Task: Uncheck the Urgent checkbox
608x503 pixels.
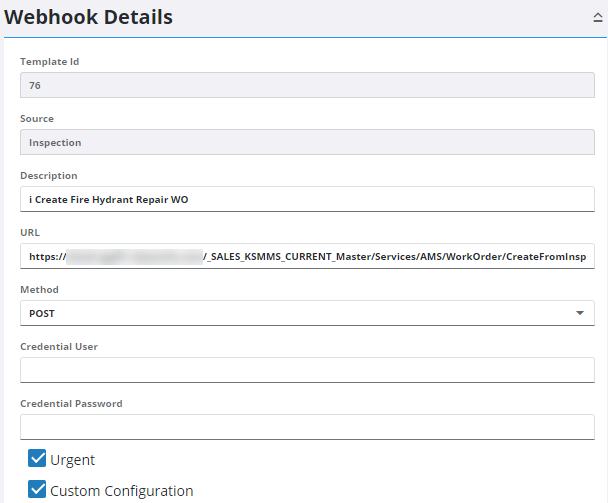Action: click(x=37, y=459)
